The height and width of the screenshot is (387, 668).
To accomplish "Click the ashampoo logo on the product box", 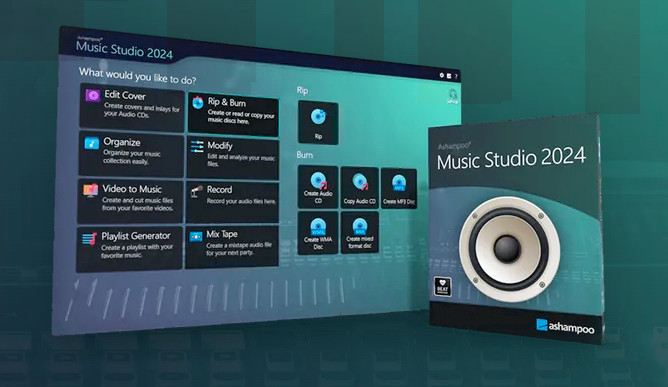I will [565, 326].
